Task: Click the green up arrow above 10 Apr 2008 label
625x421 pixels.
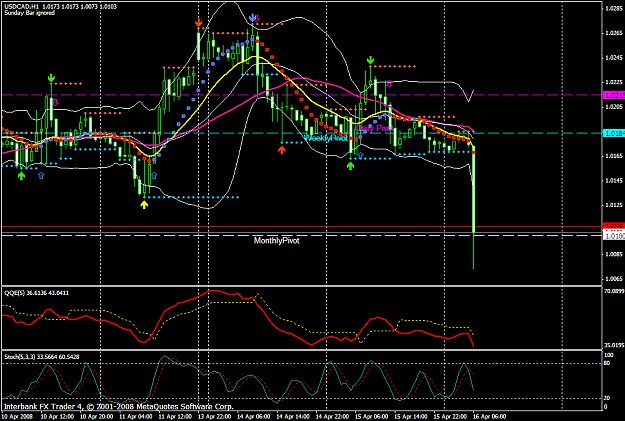Action: [x=22, y=175]
